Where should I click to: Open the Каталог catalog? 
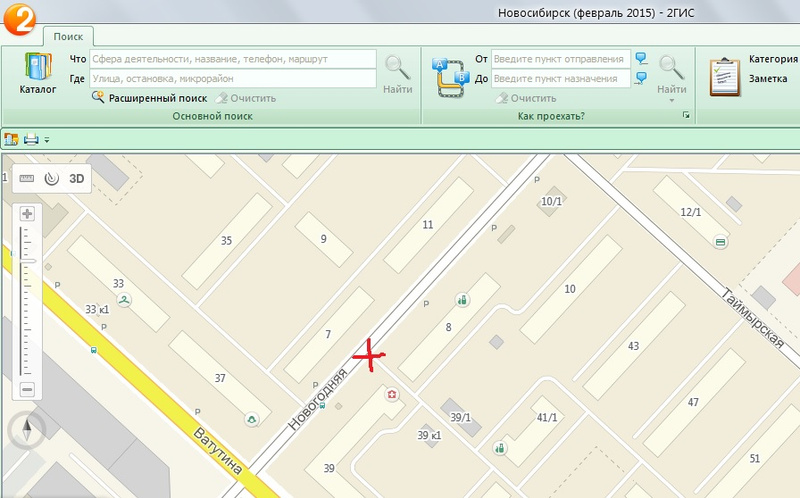click(x=38, y=73)
